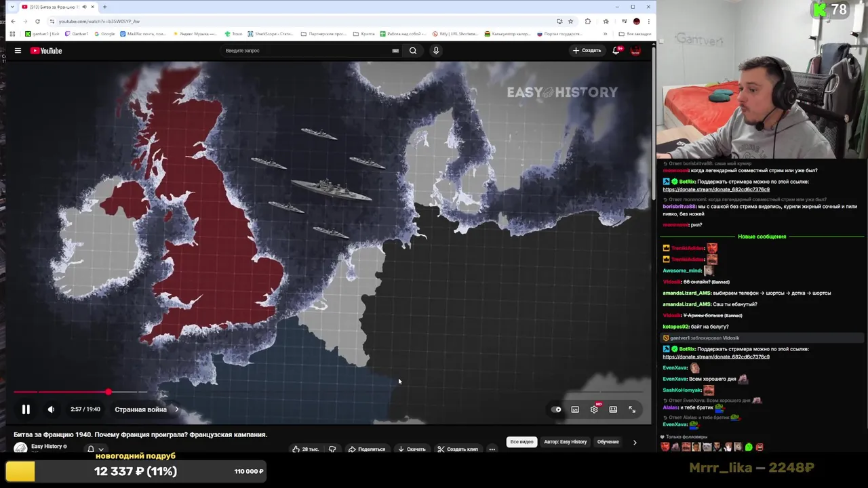Like the video
The height and width of the screenshot is (488, 868).
point(306,449)
